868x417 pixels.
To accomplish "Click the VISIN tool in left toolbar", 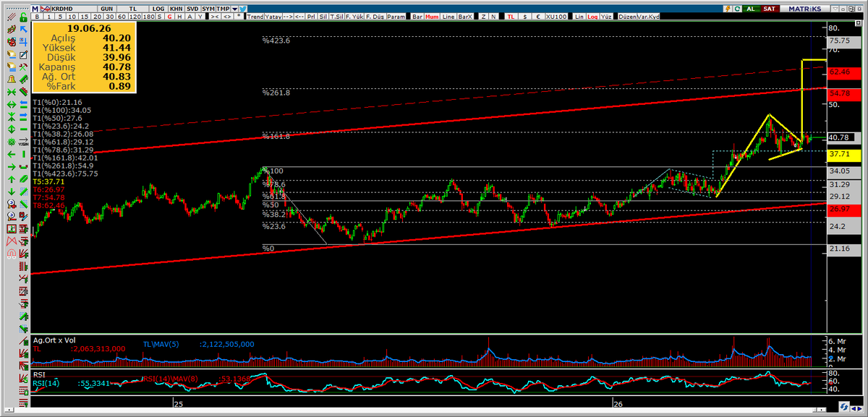I will coord(23,142).
